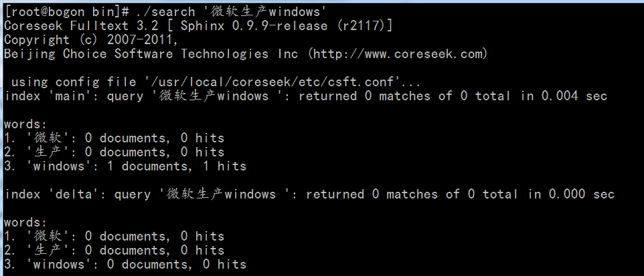
Task: Click the Copyright (c) 2007-2011 line
Action: [x=91, y=39]
